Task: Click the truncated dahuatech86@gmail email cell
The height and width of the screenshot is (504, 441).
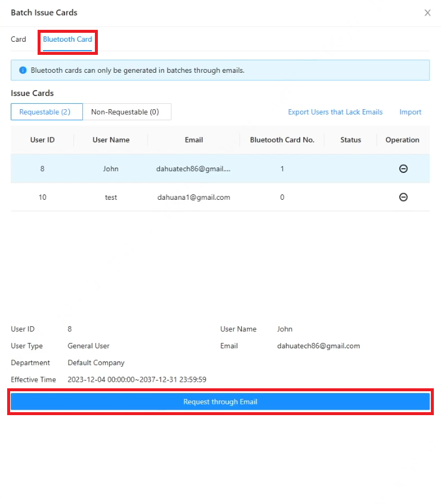Action: pyautogui.click(x=193, y=169)
